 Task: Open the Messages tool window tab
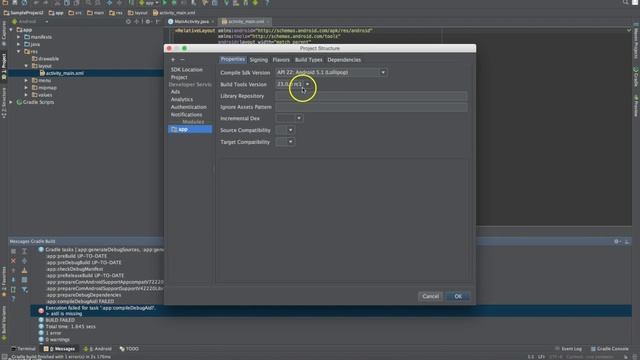point(60,349)
